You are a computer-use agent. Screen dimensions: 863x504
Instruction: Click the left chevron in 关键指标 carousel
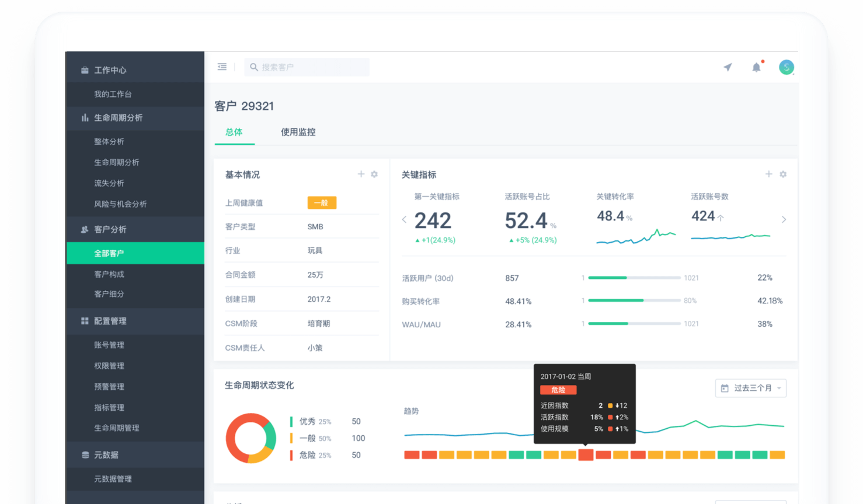(404, 219)
